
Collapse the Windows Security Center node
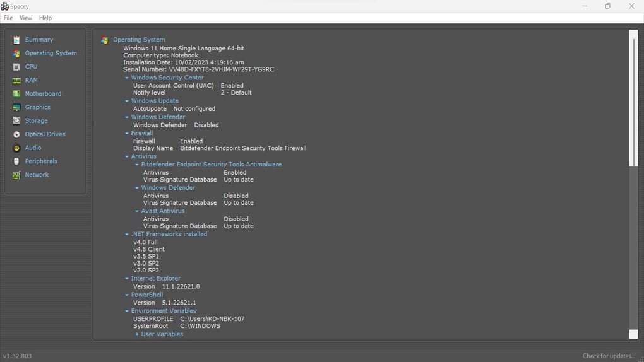click(127, 78)
